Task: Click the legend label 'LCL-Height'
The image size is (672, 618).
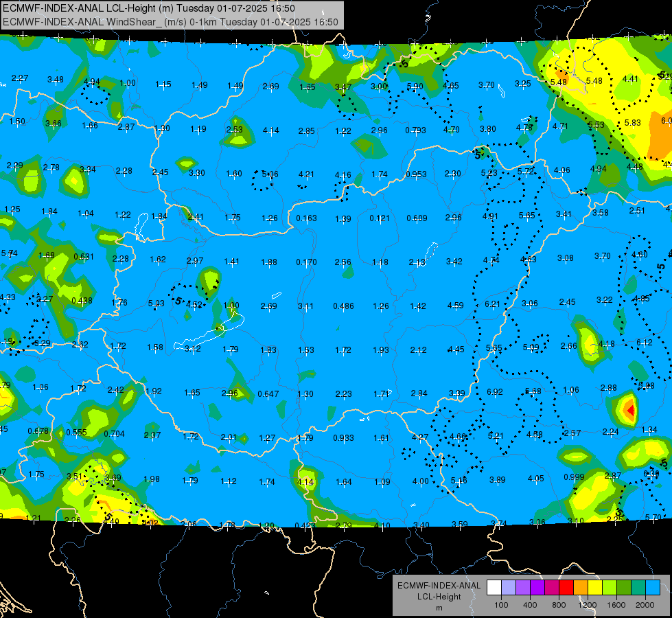Action: [439, 597]
